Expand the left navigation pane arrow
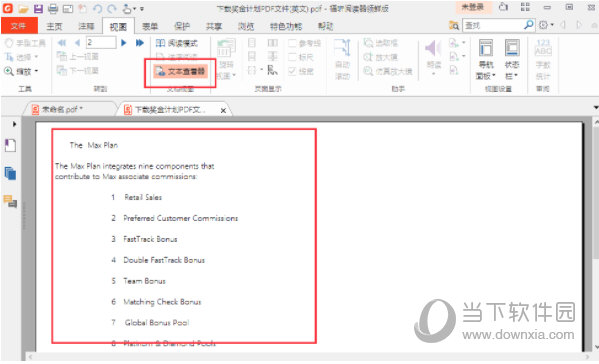The image size is (599, 364). click(14, 124)
